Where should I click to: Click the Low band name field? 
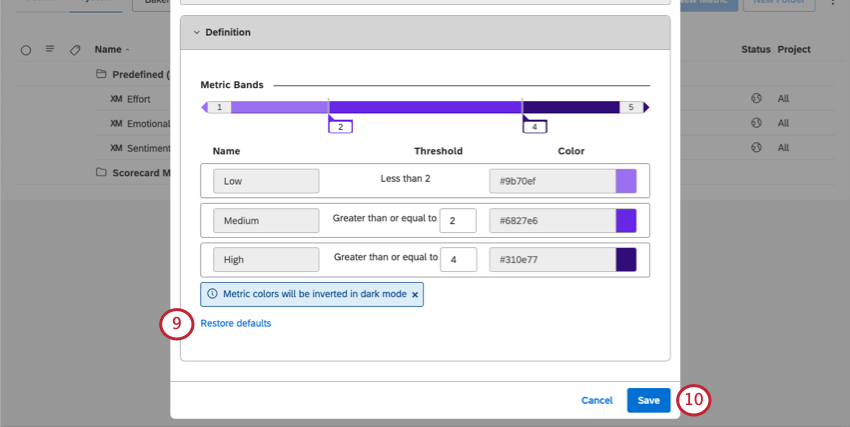tap(266, 181)
